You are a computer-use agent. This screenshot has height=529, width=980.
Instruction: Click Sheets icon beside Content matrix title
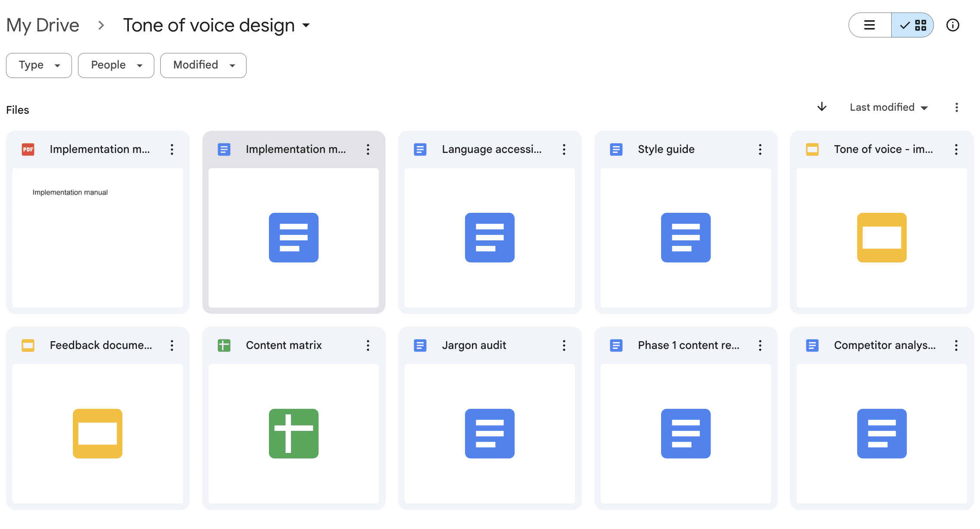[224, 345]
